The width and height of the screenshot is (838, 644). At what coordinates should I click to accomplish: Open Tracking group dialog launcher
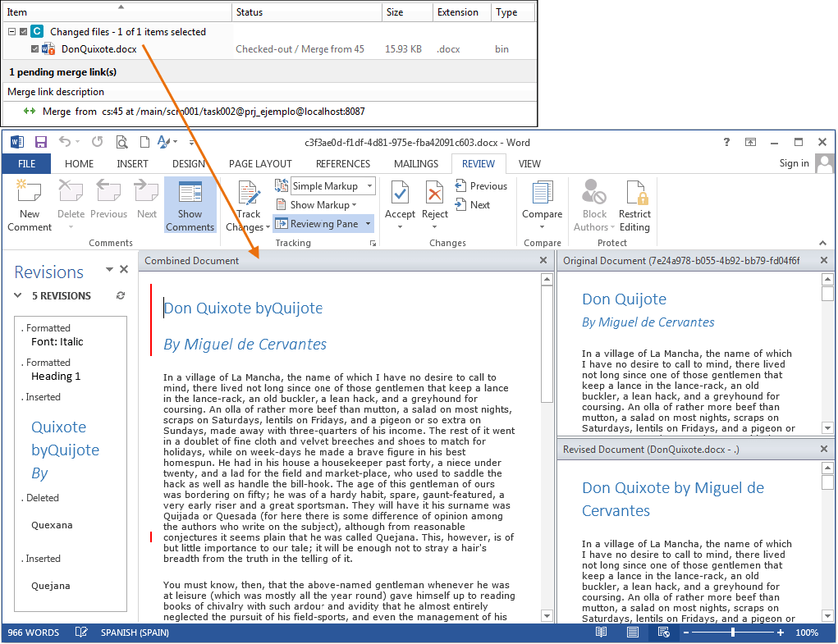tap(373, 244)
